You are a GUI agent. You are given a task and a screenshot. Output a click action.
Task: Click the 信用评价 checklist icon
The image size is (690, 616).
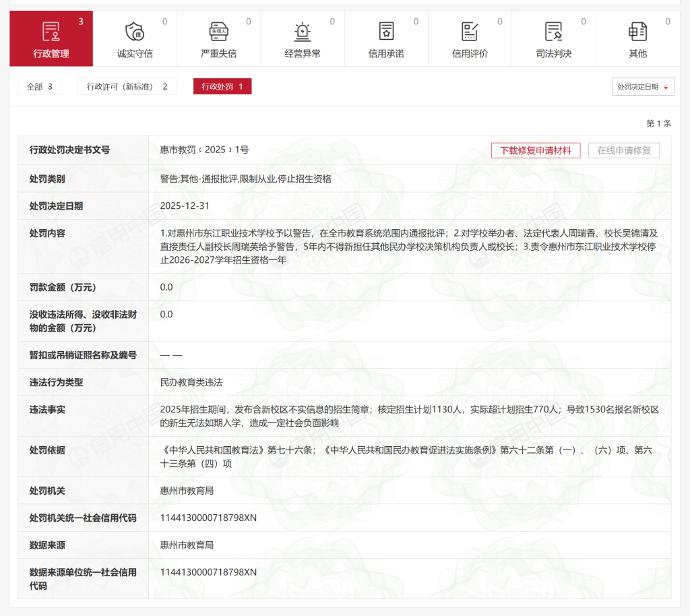click(470, 31)
